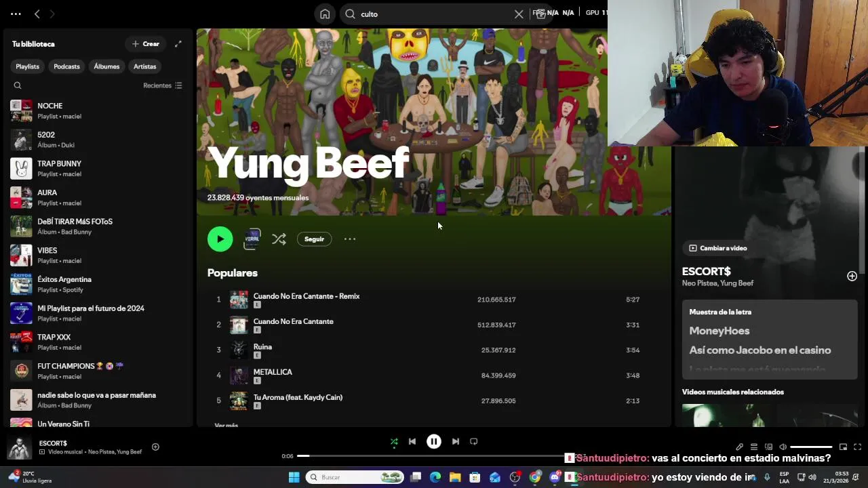The image size is (868, 488).
Task: Clear the search text 'culto' with the X
Action: [x=519, y=14]
